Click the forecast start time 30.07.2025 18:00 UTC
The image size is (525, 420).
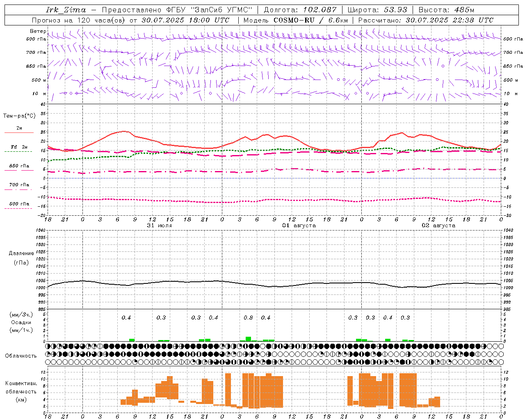click(186, 20)
